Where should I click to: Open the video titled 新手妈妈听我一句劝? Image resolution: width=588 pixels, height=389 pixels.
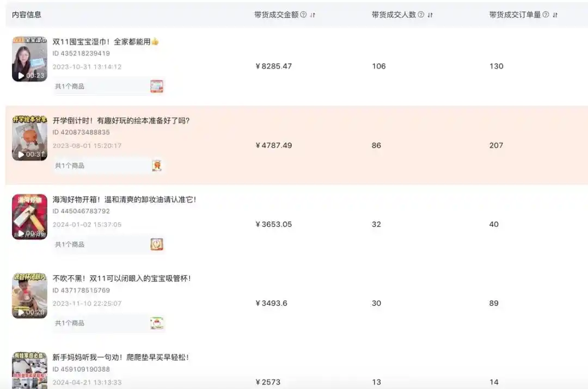click(x=120, y=357)
